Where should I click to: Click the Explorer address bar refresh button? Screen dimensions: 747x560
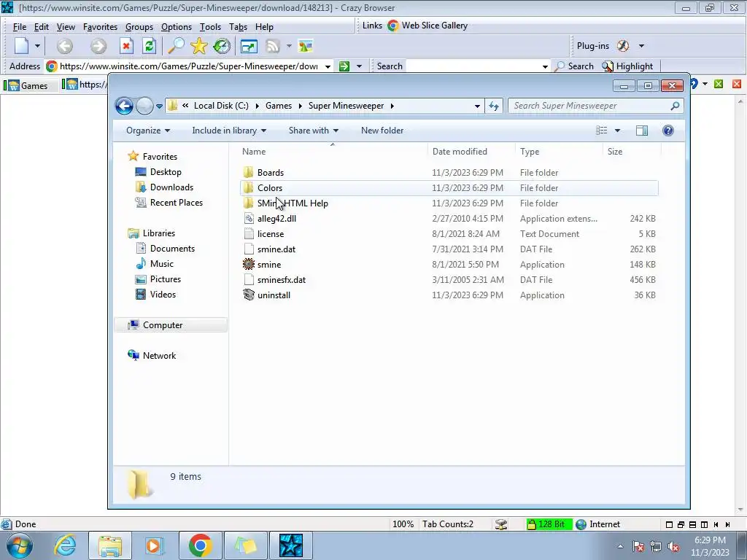click(x=494, y=106)
